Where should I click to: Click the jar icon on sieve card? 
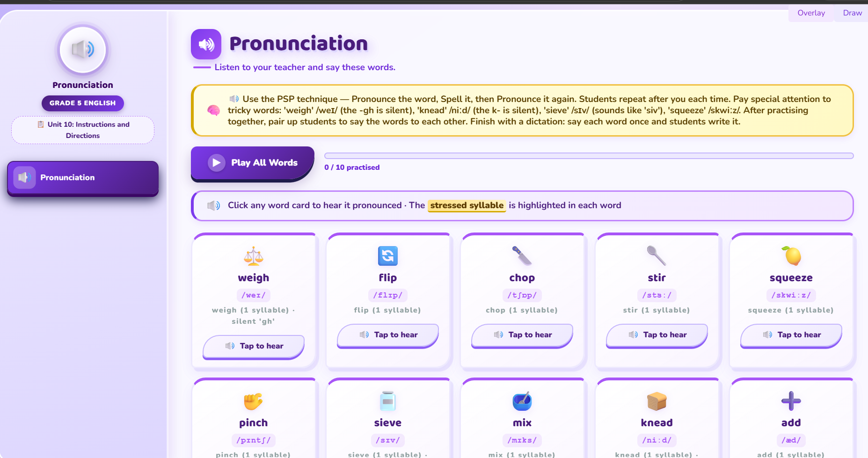pos(388,401)
